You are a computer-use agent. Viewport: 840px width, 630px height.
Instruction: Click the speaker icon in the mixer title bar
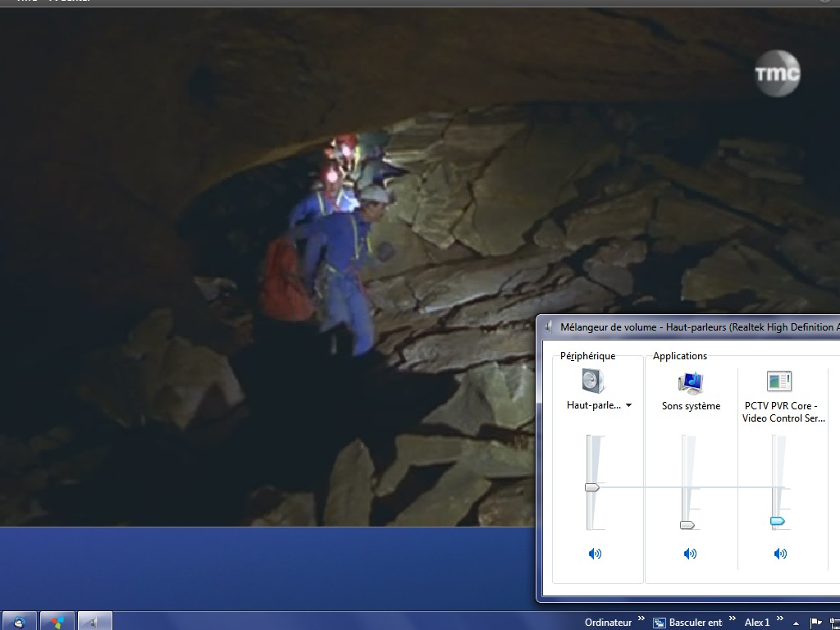point(549,326)
